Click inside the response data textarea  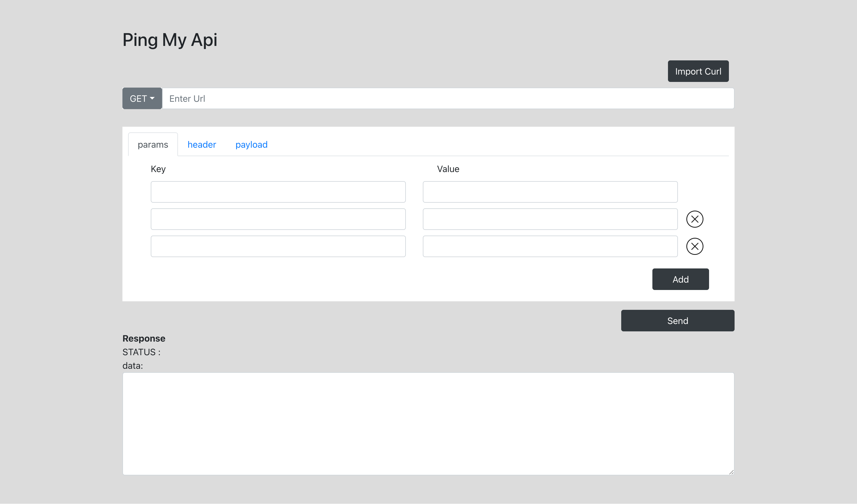click(428, 423)
